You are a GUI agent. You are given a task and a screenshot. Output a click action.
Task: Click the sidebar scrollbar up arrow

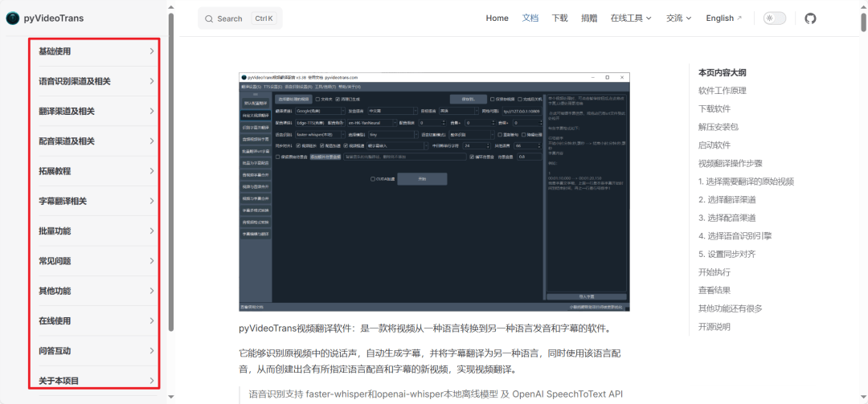point(171,6)
